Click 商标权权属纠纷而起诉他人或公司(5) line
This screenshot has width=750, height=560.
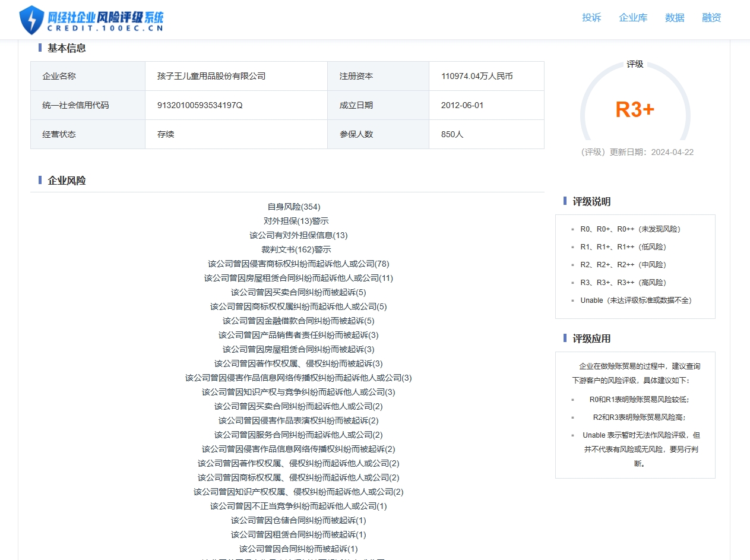coord(299,306)
